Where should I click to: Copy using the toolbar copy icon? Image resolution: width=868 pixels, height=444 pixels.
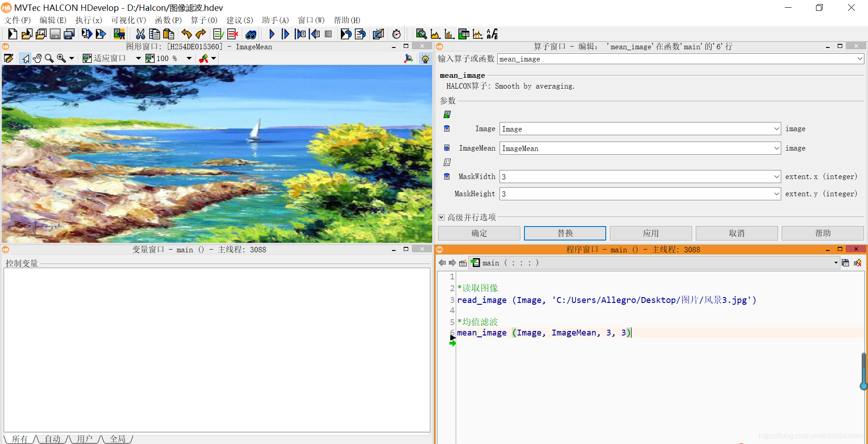[x=155, y=34]
